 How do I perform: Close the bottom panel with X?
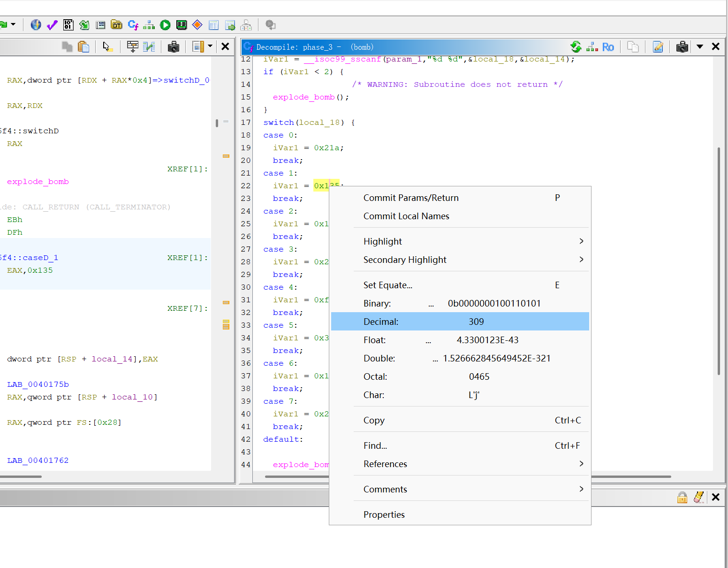click(716, 497)
